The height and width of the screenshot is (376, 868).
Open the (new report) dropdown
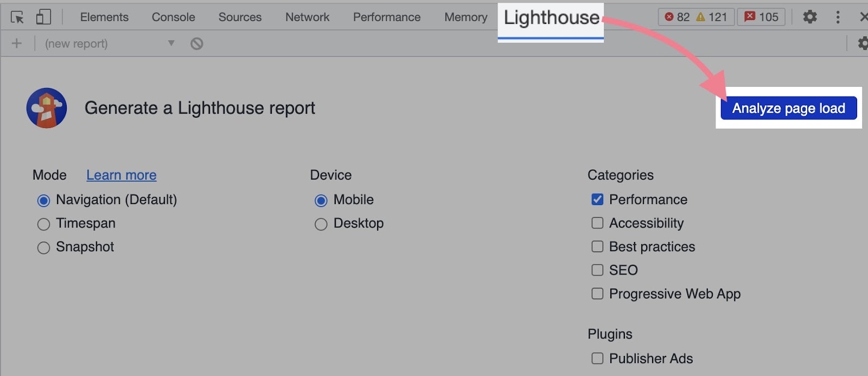pyautogui.click(x=108, y=43)
